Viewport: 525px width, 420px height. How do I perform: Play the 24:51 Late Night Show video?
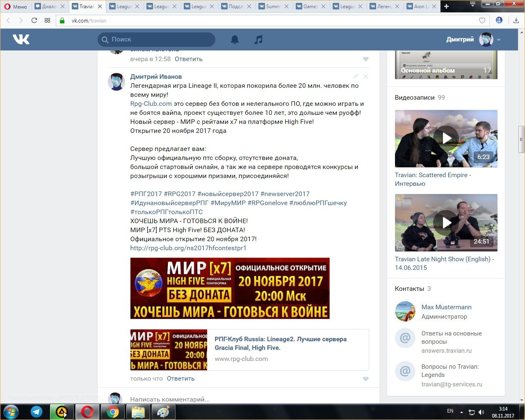click(x=446, y=223)
